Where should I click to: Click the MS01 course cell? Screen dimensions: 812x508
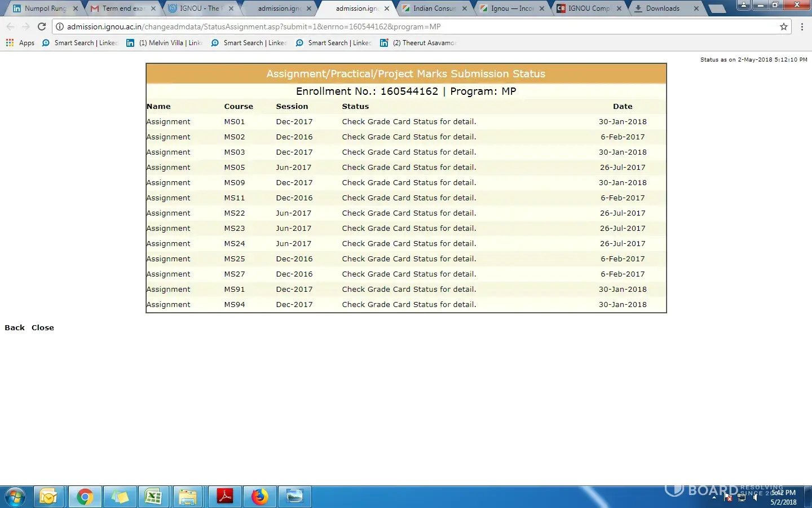click(x=235, y=121)
